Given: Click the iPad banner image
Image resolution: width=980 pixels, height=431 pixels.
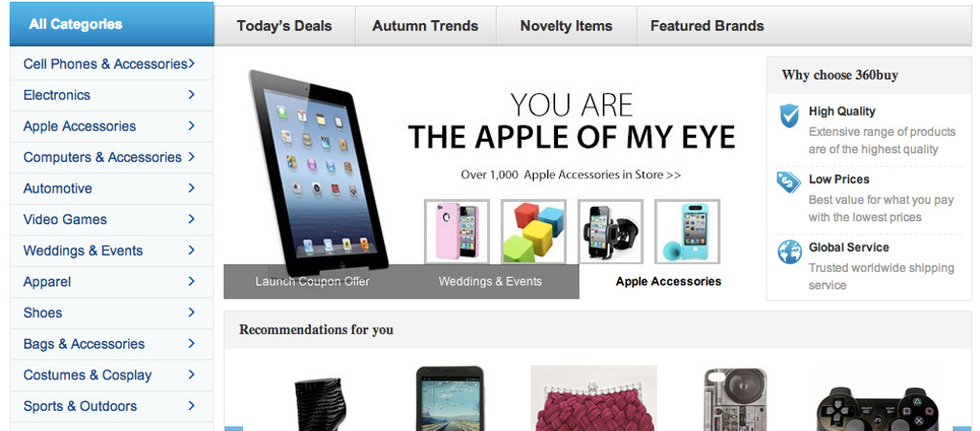Looking at the screenshot, I should [x=318, y=172].
